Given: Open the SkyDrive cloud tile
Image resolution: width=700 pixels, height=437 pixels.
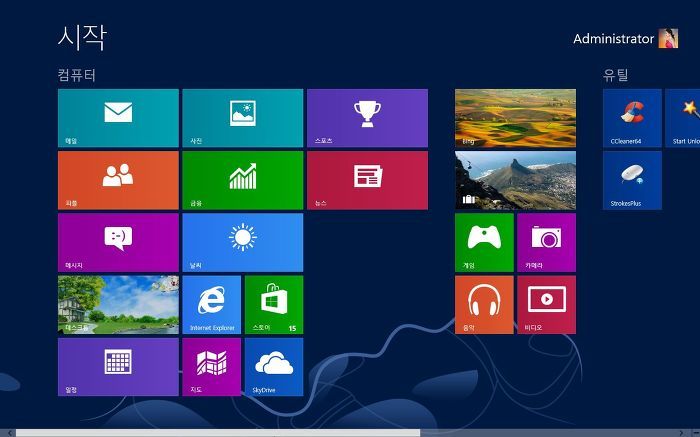Looking at the screenshot, I should (274, 367).
